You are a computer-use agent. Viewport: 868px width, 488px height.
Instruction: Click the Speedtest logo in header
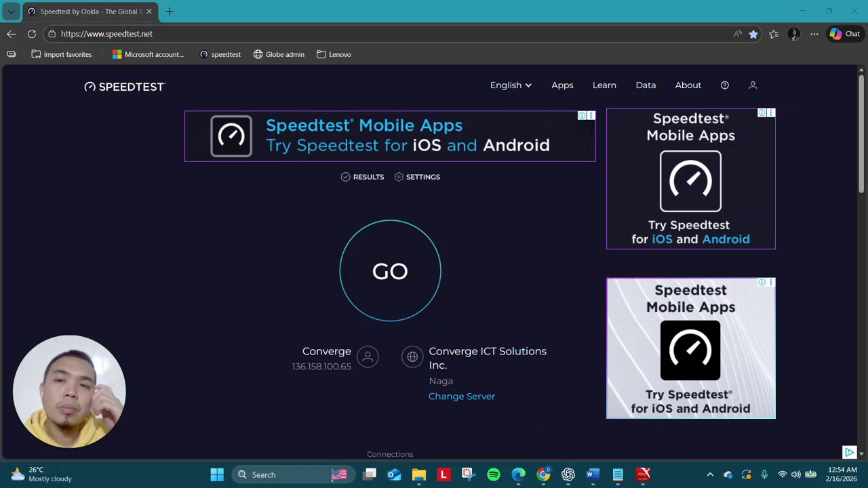tap(125, 87)
